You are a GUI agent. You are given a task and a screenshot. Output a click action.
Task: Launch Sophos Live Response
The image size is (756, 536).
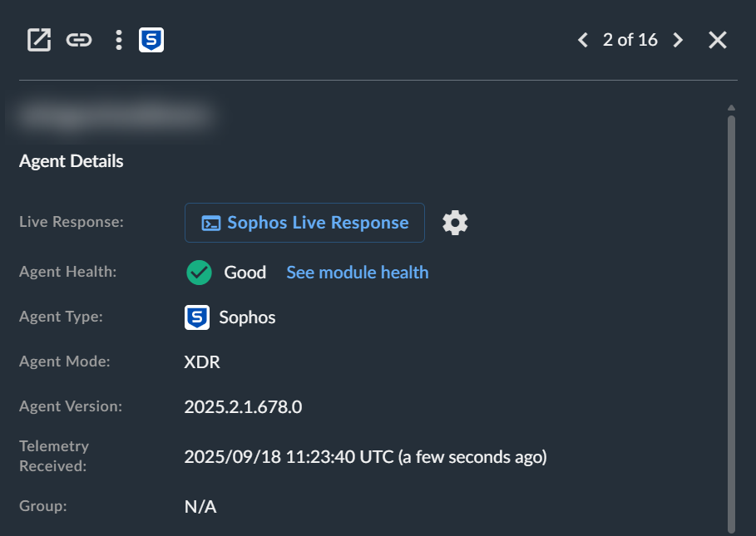[304, 223]
